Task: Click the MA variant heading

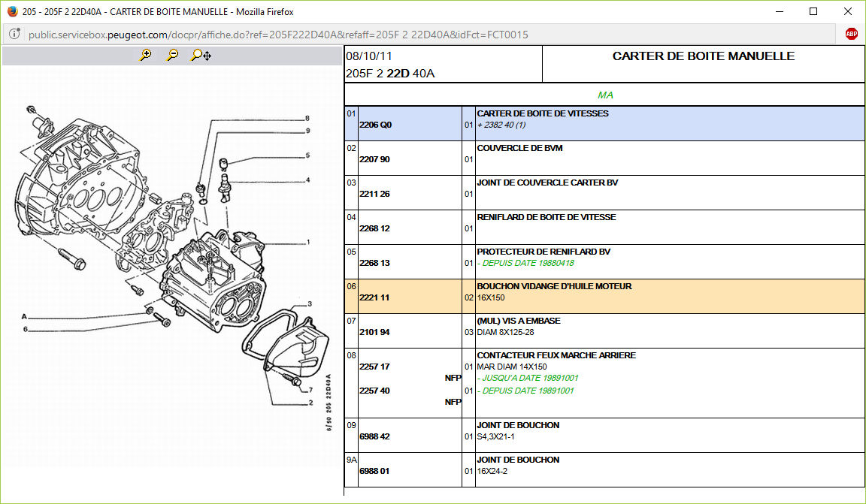Action: tap(605, 95)
